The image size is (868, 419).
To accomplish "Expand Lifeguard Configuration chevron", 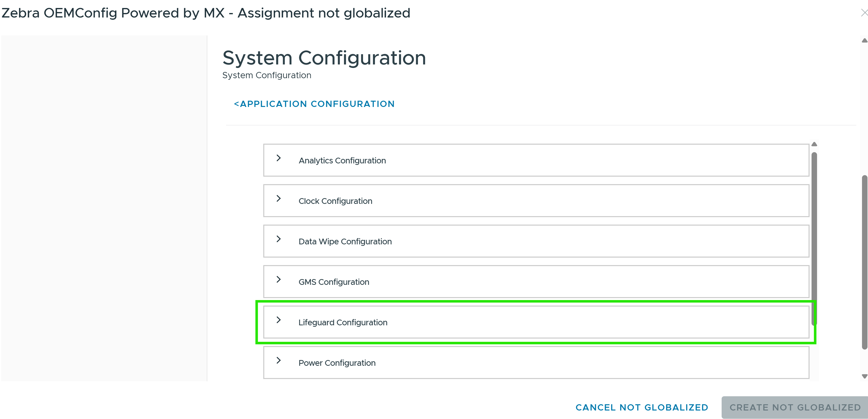I will click(x=278, y=320).
